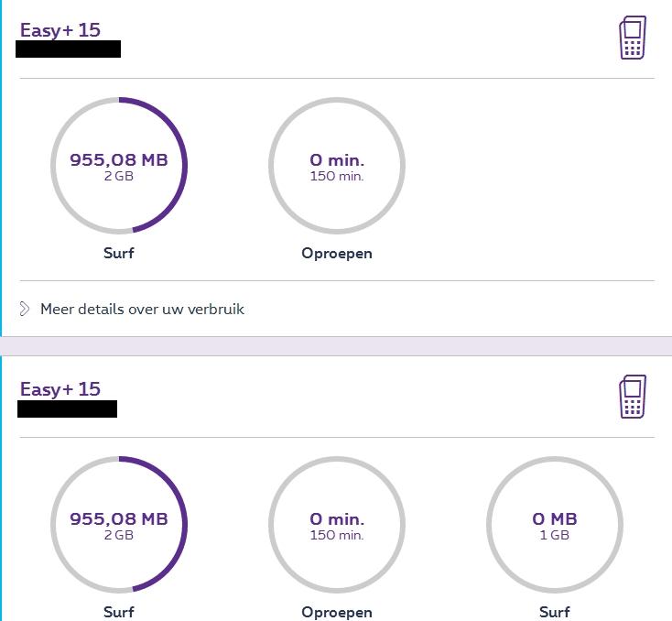
Task: Click the redacted number under the second Easy+ 15
Action: (x=68, y=409)
